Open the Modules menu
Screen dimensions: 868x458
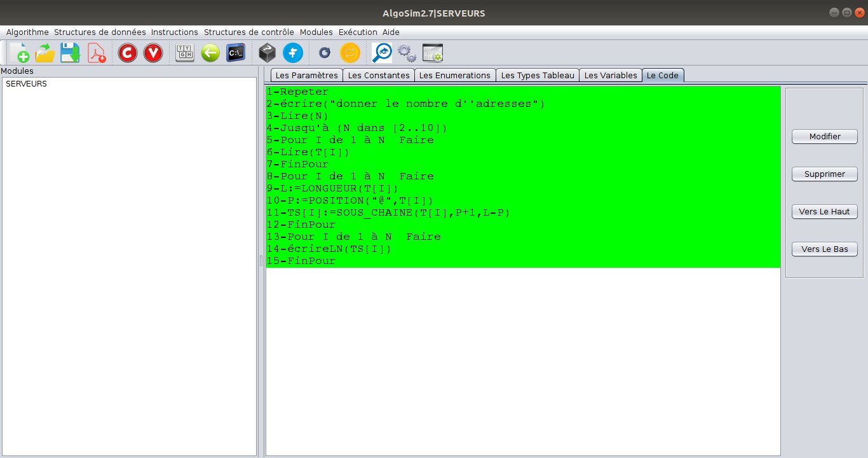click(x=316, y=32)
